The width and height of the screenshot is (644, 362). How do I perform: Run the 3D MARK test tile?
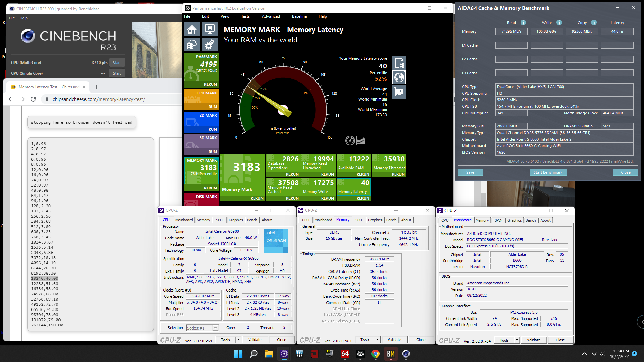coord(212,152)
